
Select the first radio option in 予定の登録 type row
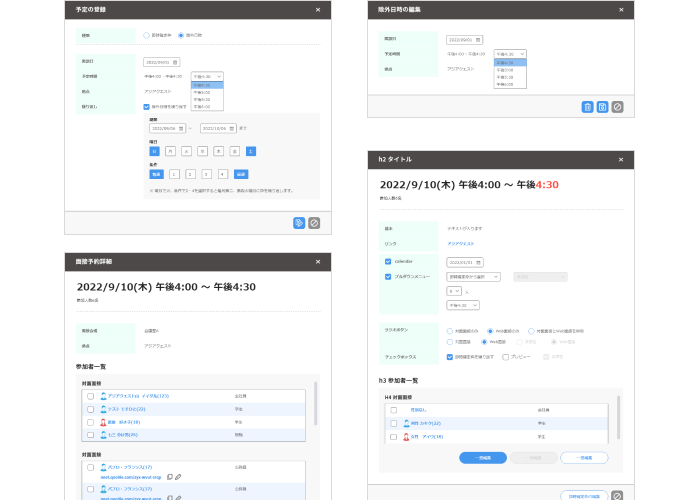[x=147, y=35]
